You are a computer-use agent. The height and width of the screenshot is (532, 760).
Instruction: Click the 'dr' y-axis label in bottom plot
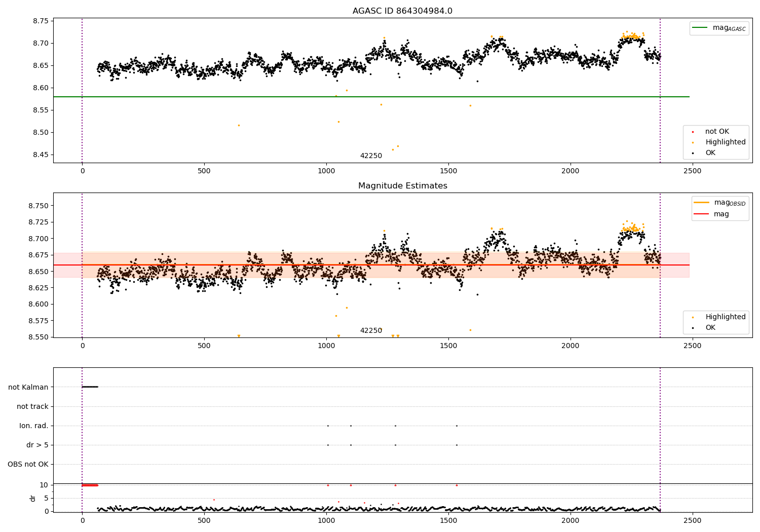pos(33,498)
